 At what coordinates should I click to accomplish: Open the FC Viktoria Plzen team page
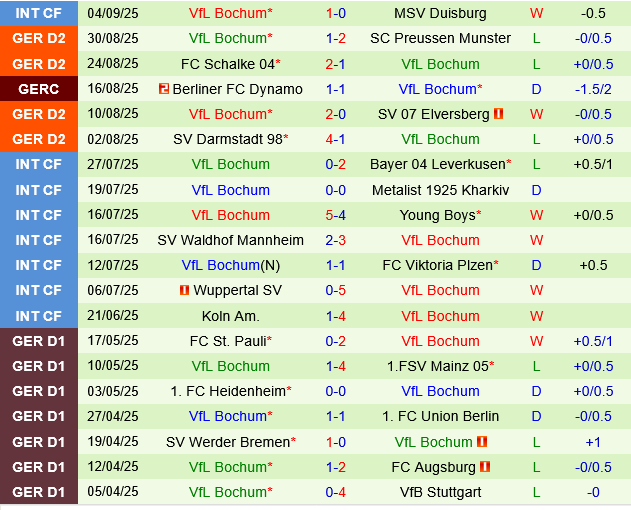click(x=438, y=265)
